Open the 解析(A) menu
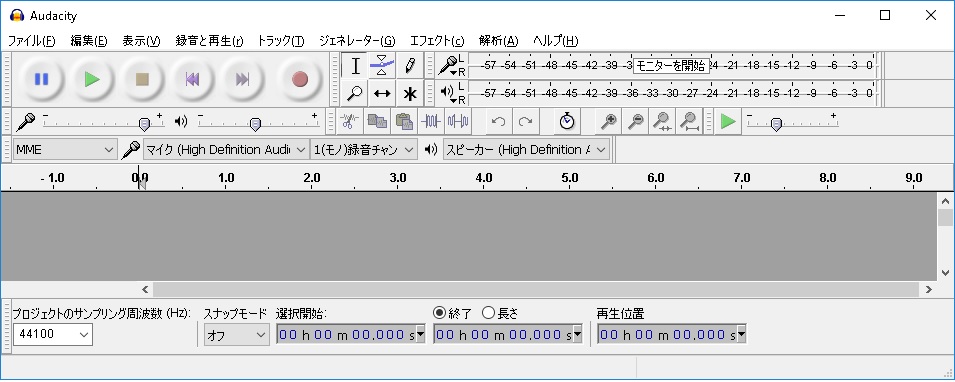This screenshot has height=382, width=955. pos(498,41)
